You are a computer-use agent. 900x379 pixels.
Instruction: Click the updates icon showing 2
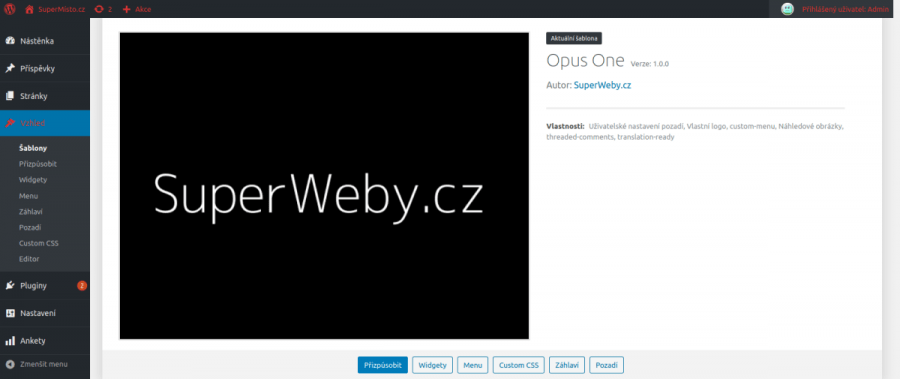(x=99, y=9)
